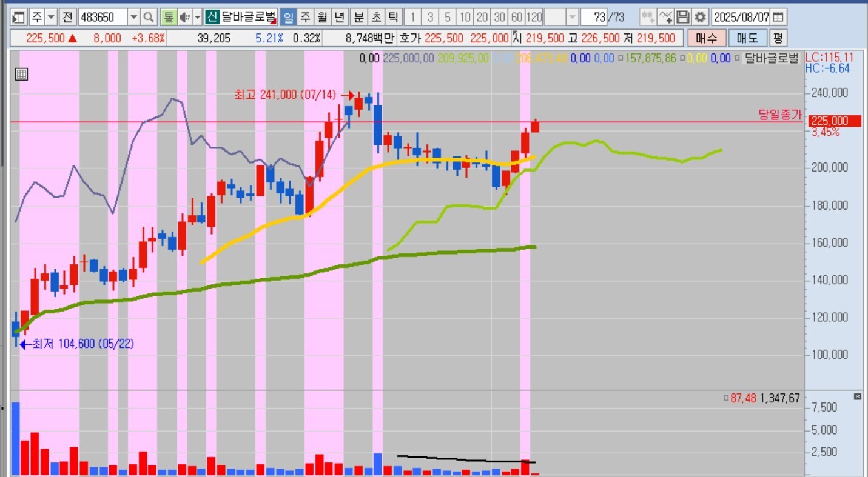Click the stock code field showing 483650

[x=103, y=16]
